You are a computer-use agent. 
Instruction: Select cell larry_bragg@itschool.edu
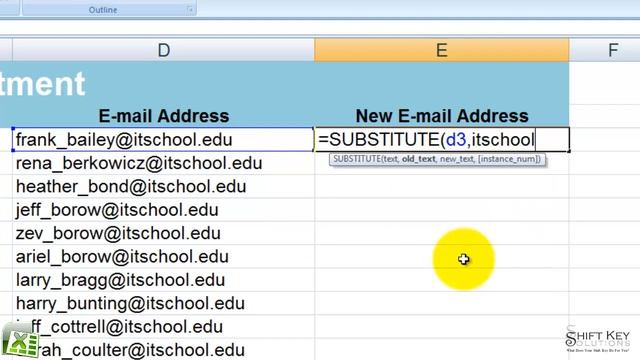(x=163, y=280)
